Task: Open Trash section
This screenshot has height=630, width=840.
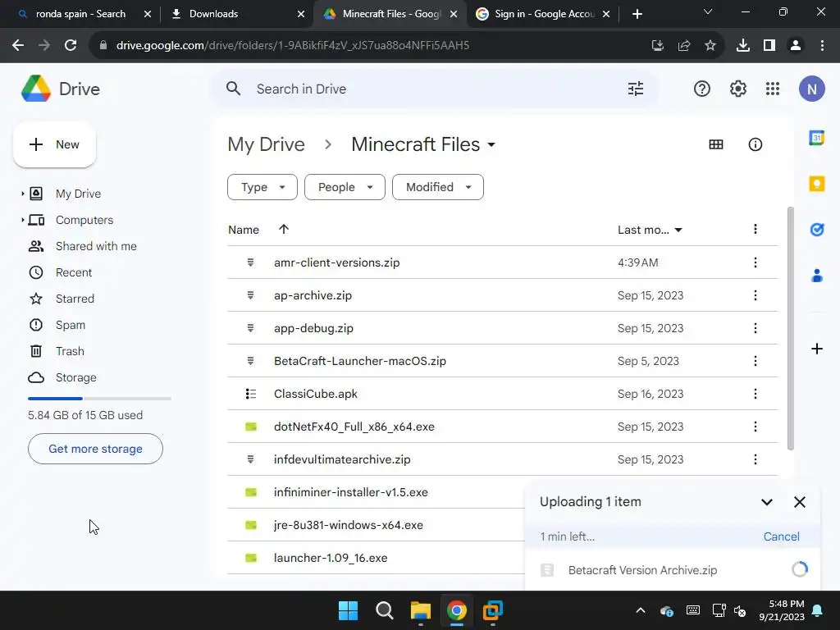Action: tap(71, 351)
